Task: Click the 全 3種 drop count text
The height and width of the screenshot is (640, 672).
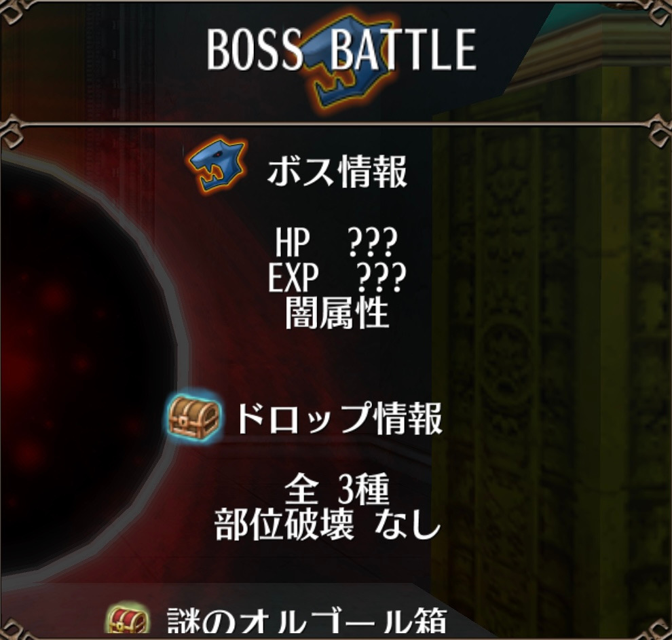Action: [337, 489]
